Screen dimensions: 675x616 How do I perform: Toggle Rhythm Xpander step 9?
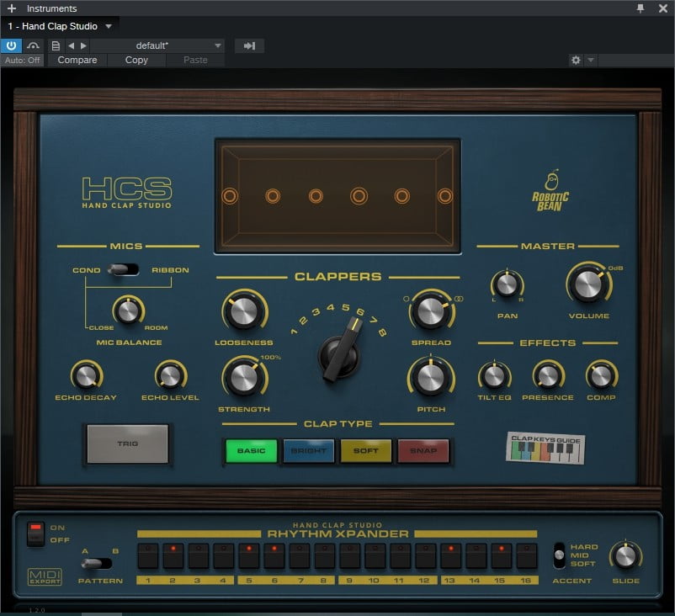pos(349,555)
